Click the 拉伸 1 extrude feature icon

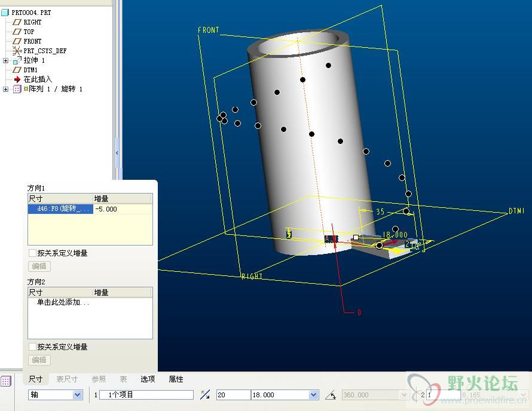coord(17,60)
